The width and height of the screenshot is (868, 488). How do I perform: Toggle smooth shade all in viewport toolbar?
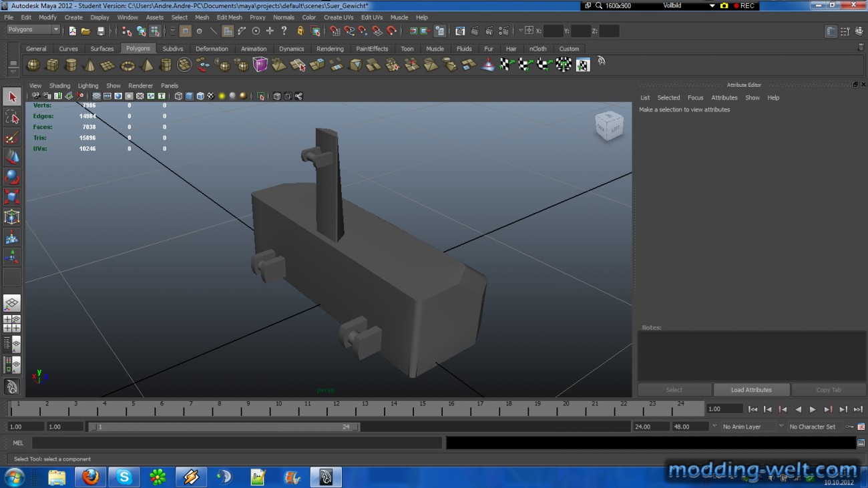[x=189, y=96]
